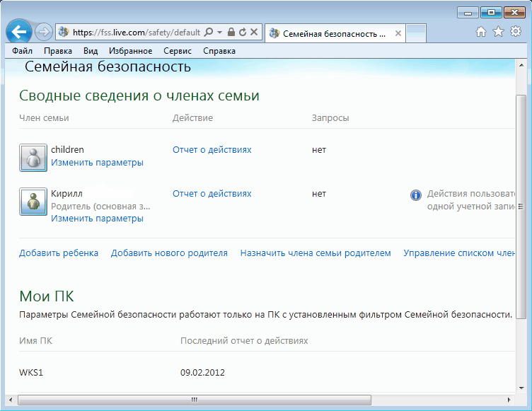This screenshot has height=411, width=532.
Task: Click Управление списком link
Action: [x=459, y=253]
